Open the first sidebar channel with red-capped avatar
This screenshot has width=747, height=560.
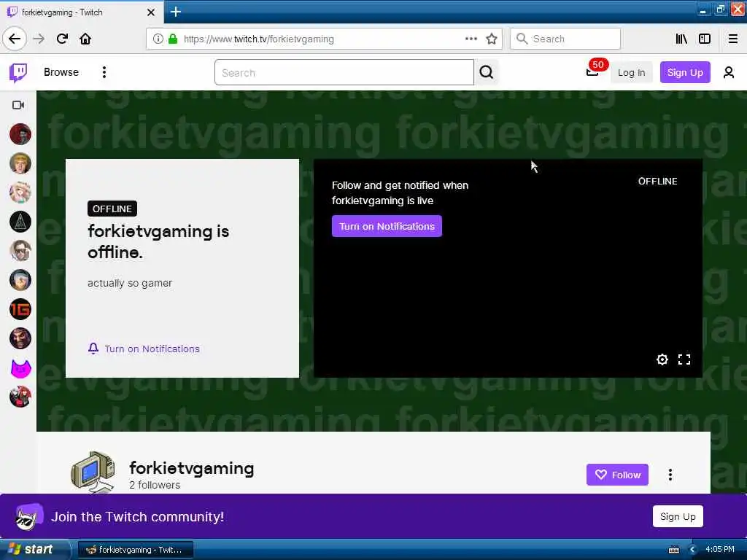[x=20, y=134]
